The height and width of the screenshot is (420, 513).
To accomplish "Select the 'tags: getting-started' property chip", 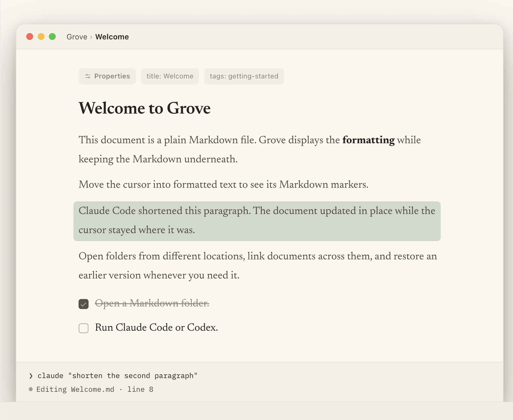I will pos(244,76).
